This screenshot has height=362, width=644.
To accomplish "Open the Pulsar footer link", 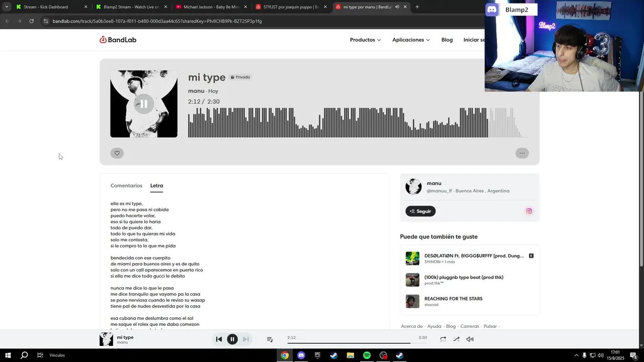I will pyautogui.click(x=490, y=326).
